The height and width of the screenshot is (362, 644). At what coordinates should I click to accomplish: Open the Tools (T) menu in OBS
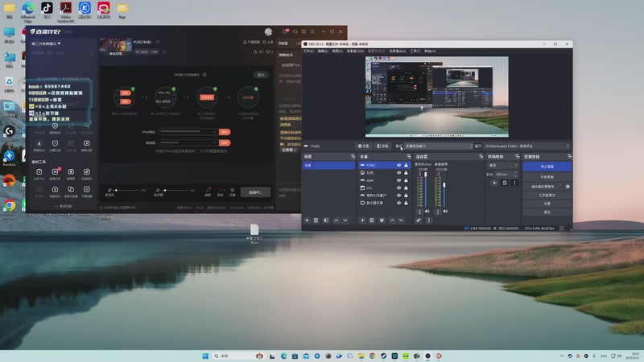[x=415, y=51]
